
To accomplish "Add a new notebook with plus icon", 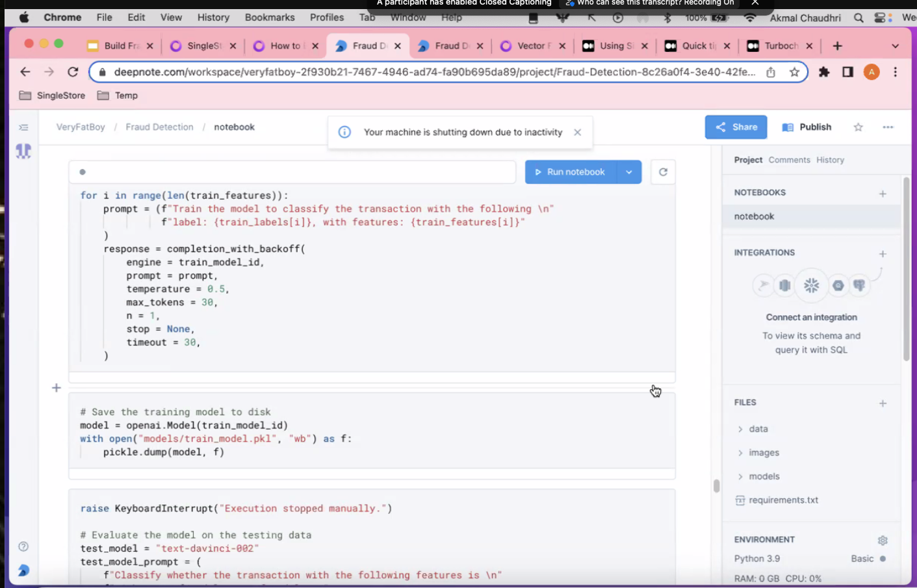I will 883,194.
